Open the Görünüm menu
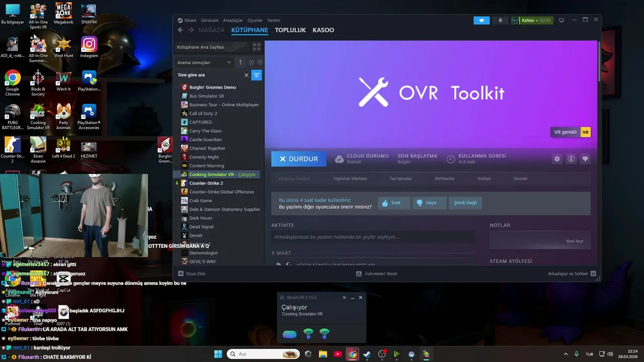644x362 pixels. pyautogui.click(x=209, y=20)
